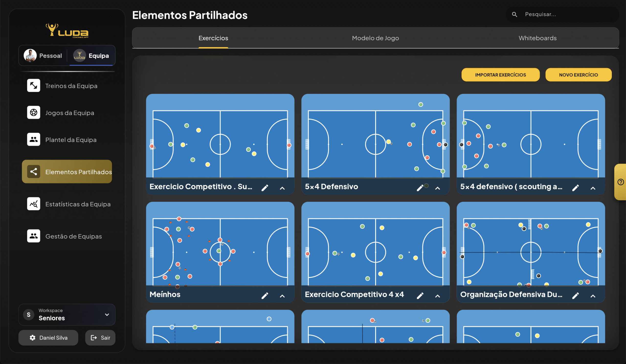Switch to the Modelo de Jogo tab
This screenshot has height=364, width=626.
[x=375, y=38]
